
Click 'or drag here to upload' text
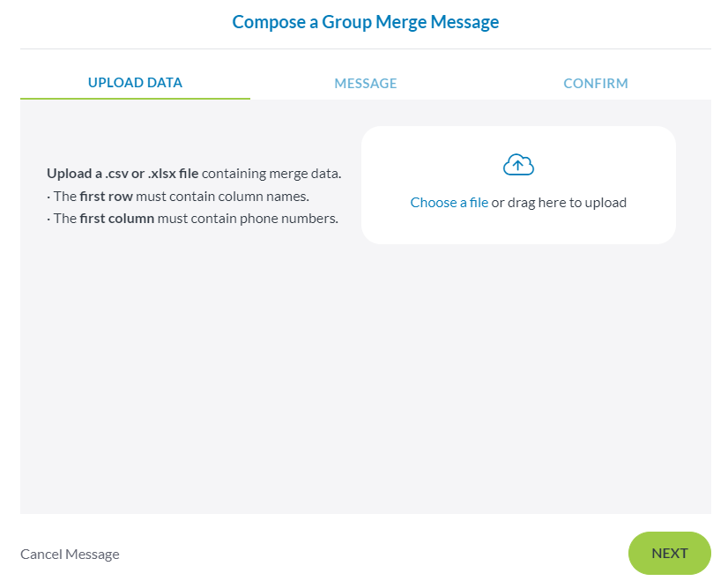pos(560,203)
